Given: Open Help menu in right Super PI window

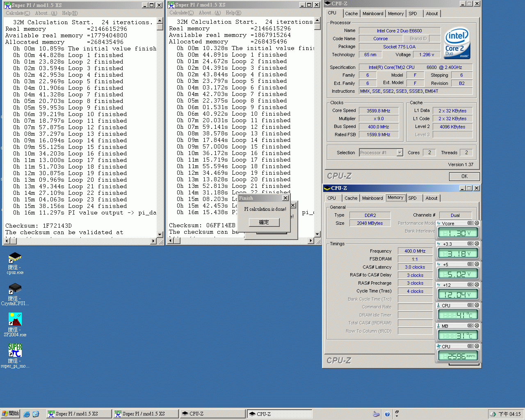Looking at the screenshot, I should [233, 13].
